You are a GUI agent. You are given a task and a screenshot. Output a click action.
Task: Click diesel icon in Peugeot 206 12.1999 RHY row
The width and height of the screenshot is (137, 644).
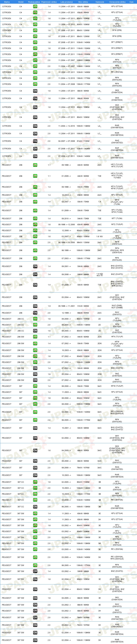pyautogui.click(x=35, y=313)
